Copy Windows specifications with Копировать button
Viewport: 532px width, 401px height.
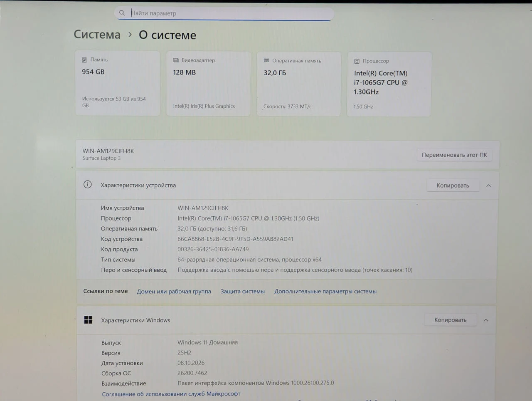click(450, 320)
